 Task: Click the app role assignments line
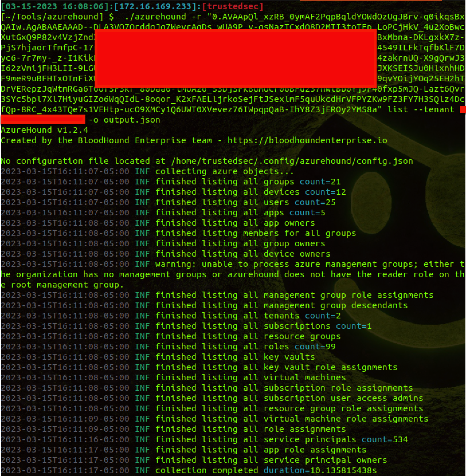(261, 450)
